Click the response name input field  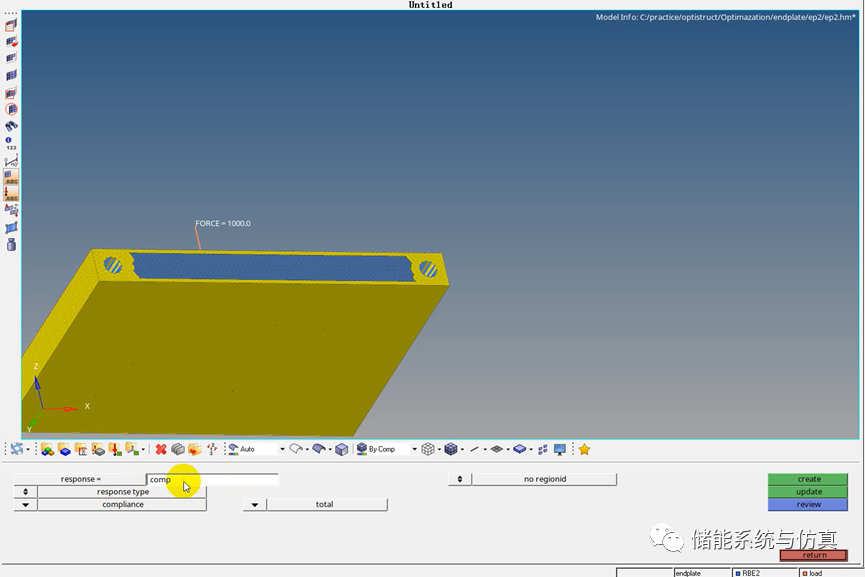212,479
